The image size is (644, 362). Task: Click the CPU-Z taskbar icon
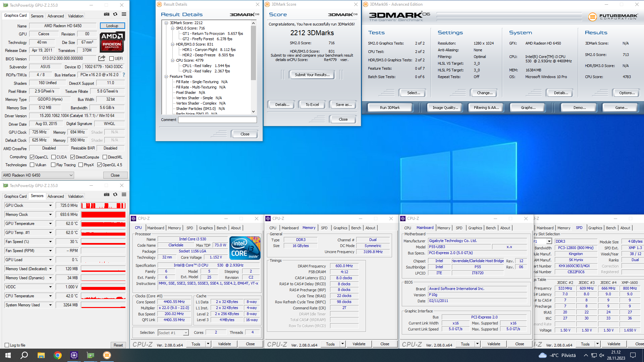(x=74, y=355)
